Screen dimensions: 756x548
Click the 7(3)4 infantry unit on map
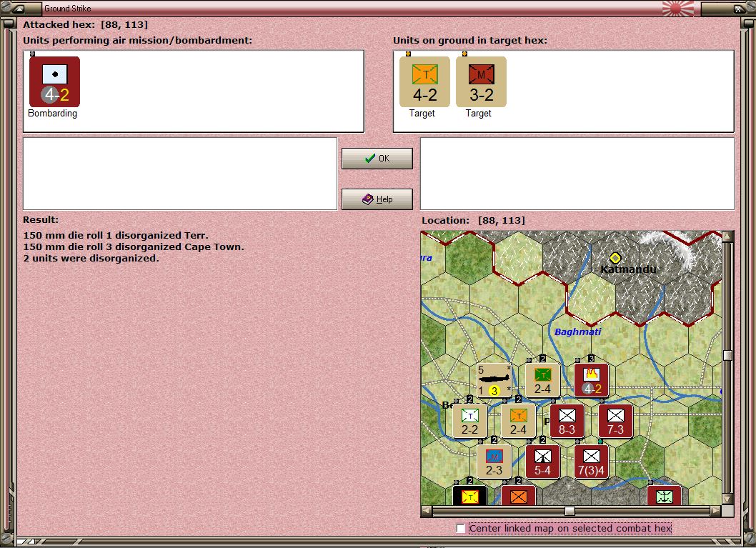tap(592, 462)
